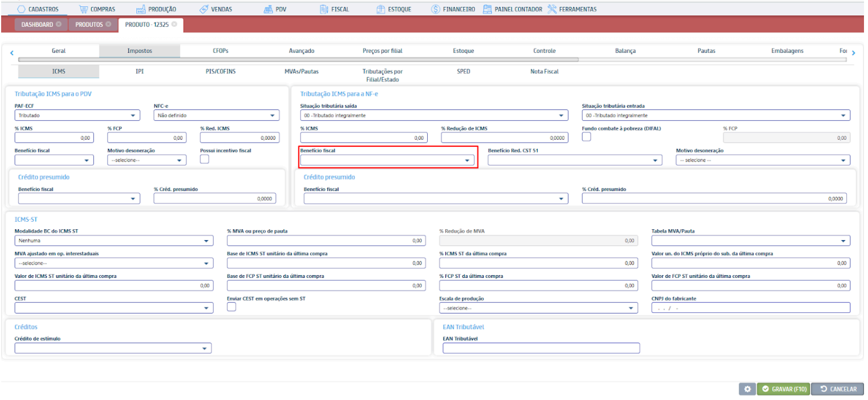Screen dimensions: 868x400
Task: Open the Produção factory icon menu
Action: [x=141, y=9]
